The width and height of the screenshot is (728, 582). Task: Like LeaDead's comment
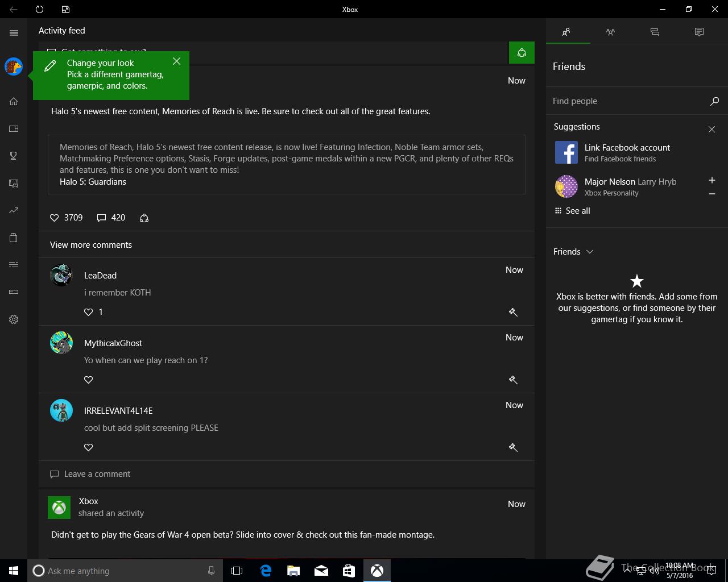(88, 312)
